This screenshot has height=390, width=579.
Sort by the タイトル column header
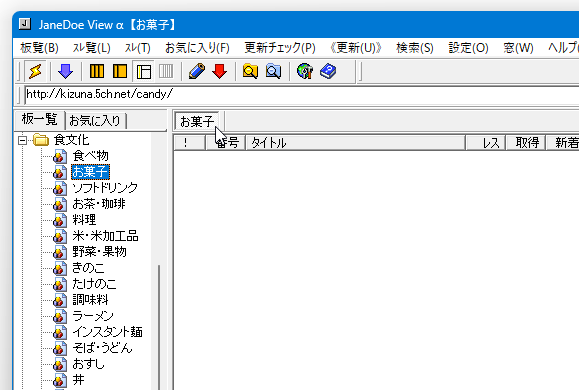coord(355,143)
